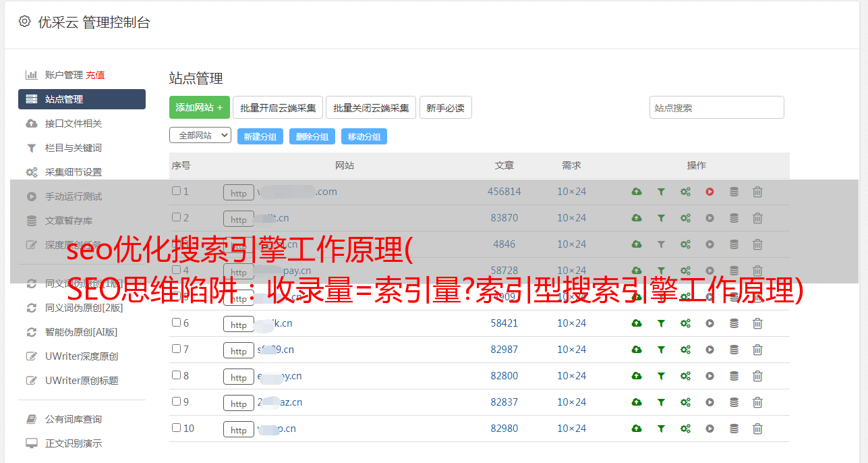868x463 pixels.
Task: Click the database icon in row 10
Action: coord(734,429)
